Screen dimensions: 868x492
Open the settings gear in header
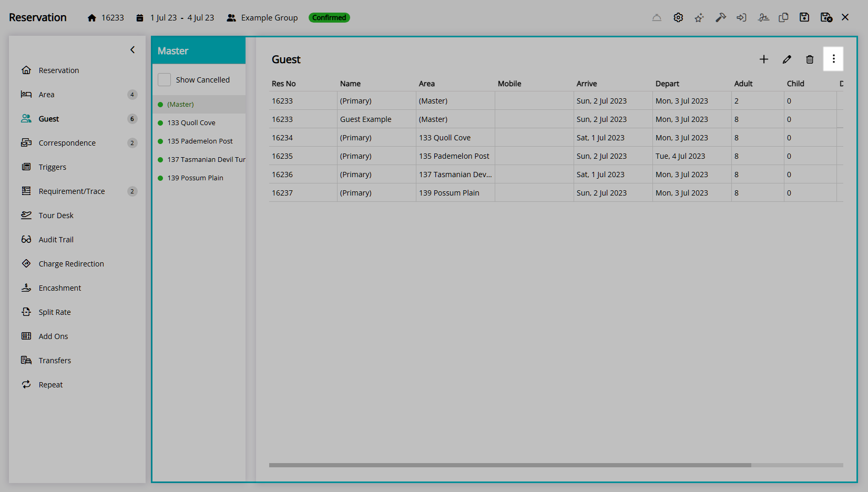point(678,18)
